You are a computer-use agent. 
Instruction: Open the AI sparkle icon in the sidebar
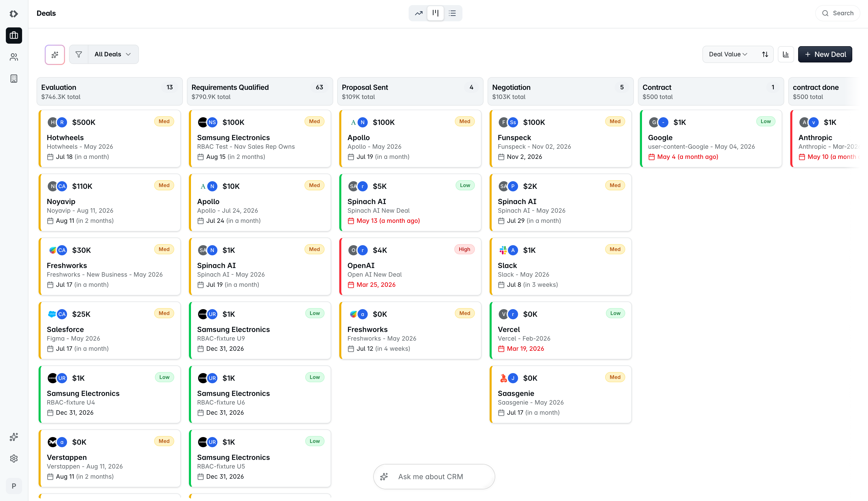coord(14,437)
